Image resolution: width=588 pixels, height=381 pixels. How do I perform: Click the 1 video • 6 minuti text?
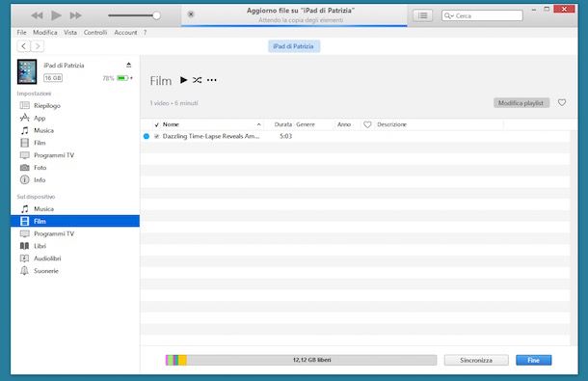pyautogui.click(x=174, y=103)
